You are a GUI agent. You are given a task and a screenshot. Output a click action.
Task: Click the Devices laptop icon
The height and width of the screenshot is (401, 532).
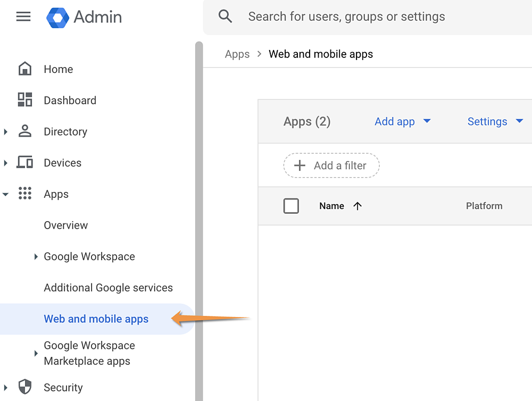tap(25, 162)
